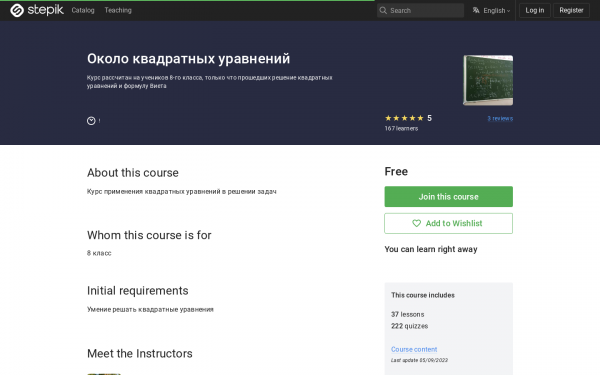Click the Log in button
Screen dimensions: 600x375
[x=535, y=10]
